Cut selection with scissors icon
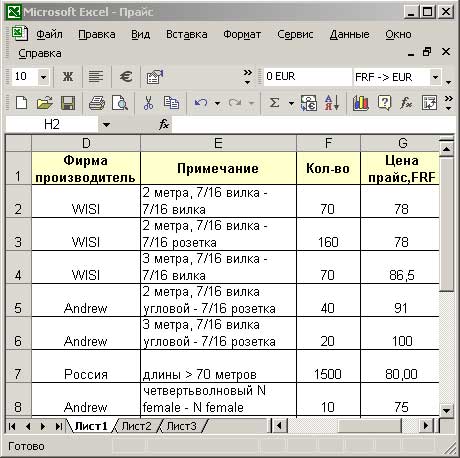This screenshot has height=458, width=460. (x=148, y=103)
